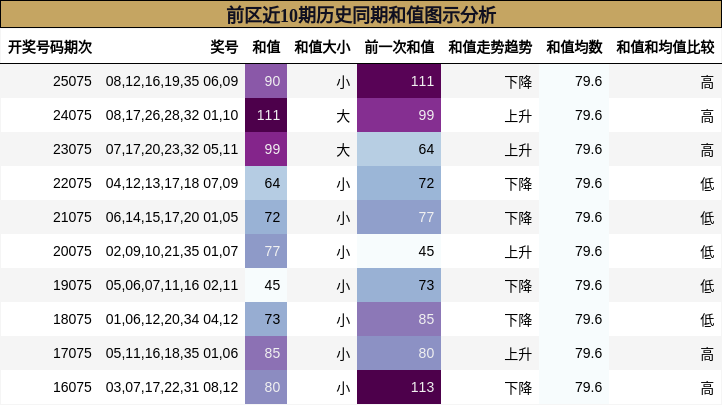Click previous sum 45 in row 20075

tap(399, 252)
